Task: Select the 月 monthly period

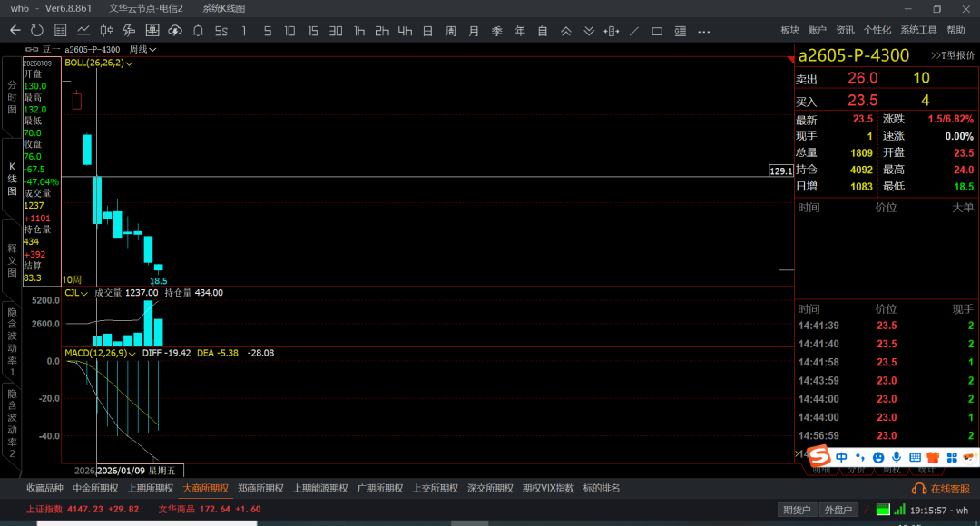Action: (474, 31)
